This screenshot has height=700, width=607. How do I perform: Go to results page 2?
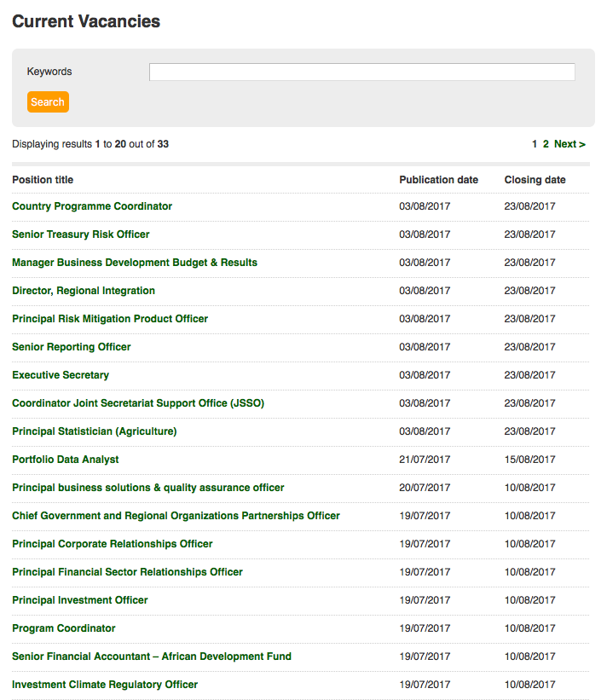click(546, 144)
